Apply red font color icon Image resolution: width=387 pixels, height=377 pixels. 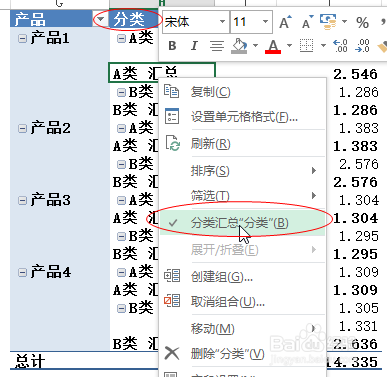pyautogui.click(x=273, y=46)
